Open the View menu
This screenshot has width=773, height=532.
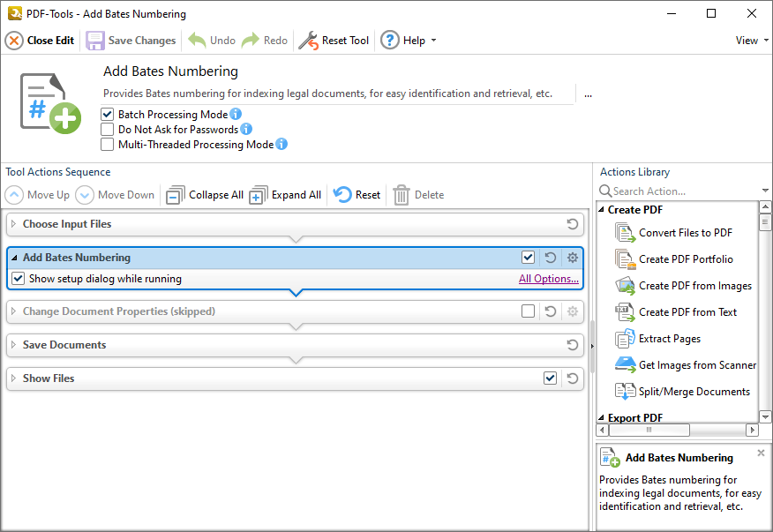(748, 40)
